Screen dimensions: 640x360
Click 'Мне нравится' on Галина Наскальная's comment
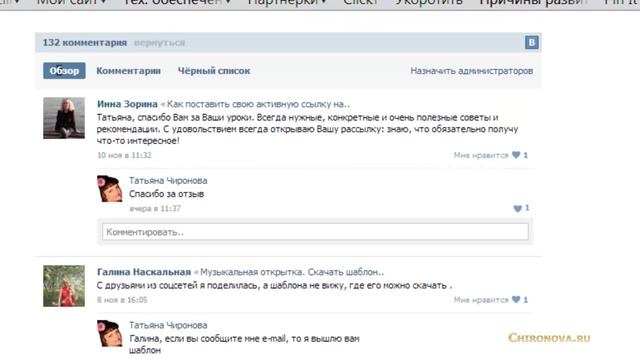click(x=481, y=300)
